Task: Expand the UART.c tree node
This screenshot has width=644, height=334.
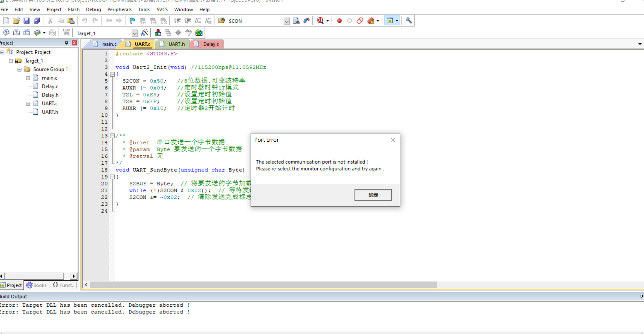Action: 28,104
